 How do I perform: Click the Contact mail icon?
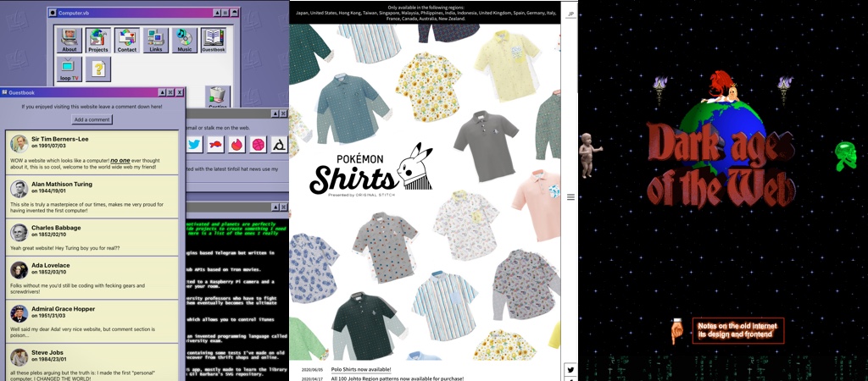click(127, 39)
